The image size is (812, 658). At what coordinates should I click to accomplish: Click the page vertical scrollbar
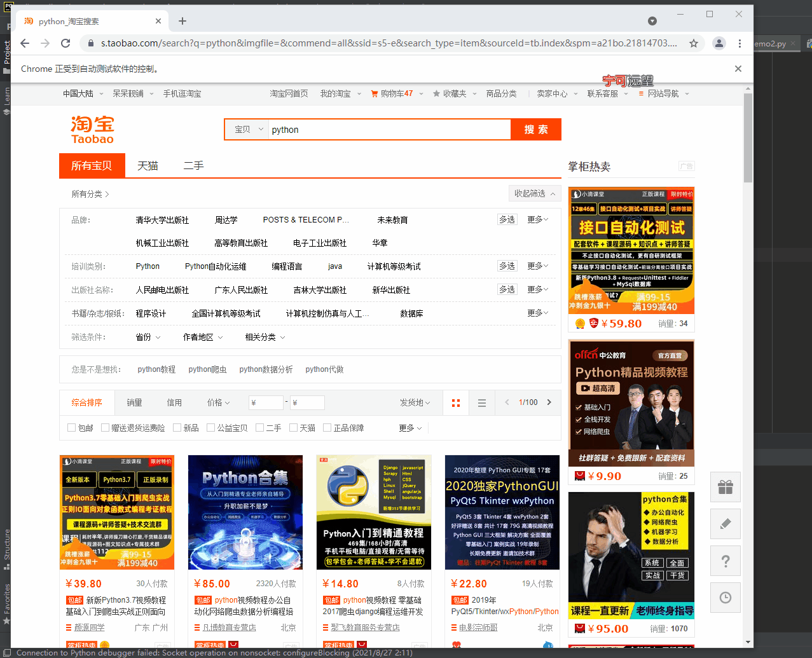[748, 139]
